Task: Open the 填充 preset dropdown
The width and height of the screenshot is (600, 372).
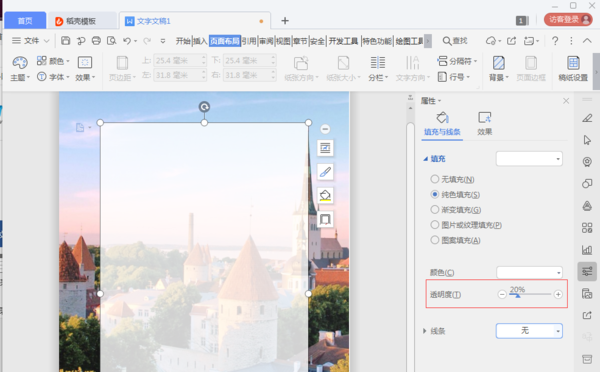Action: coord(529,158)
